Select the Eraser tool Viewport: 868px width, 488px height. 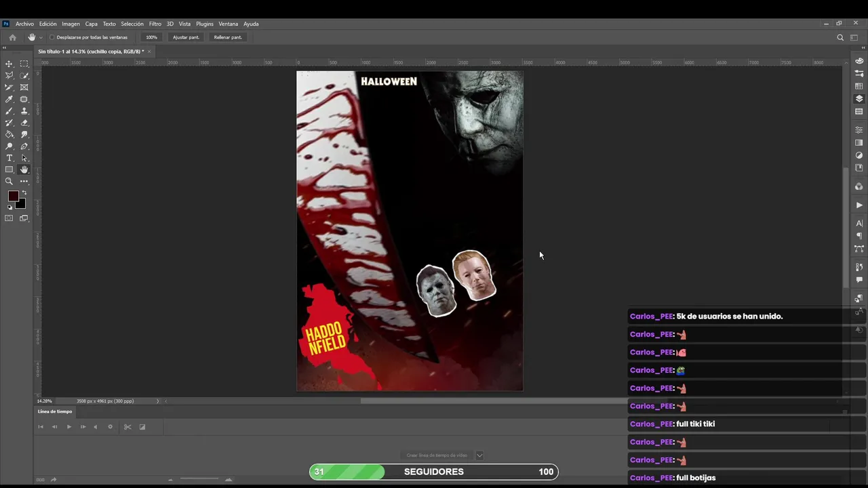tap(24, 123)
